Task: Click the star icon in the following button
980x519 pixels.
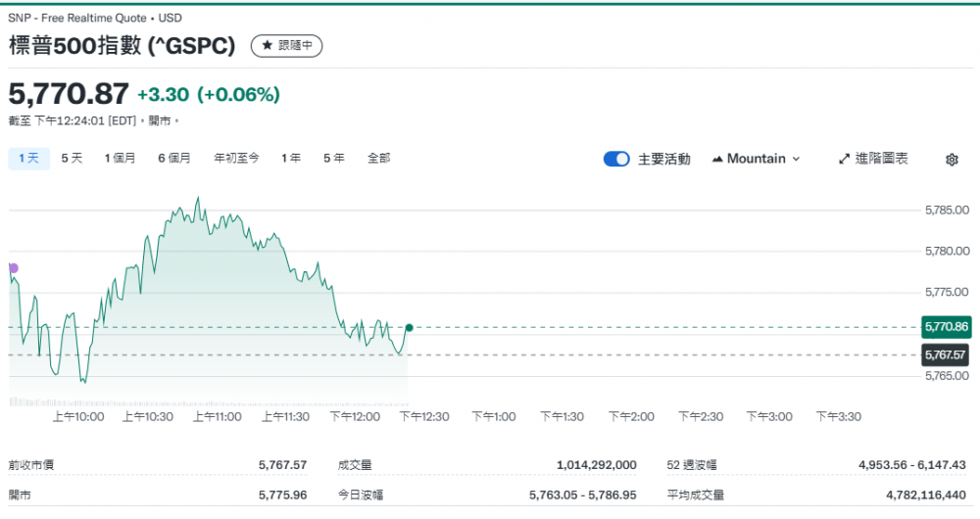Action: click(267, 46)
